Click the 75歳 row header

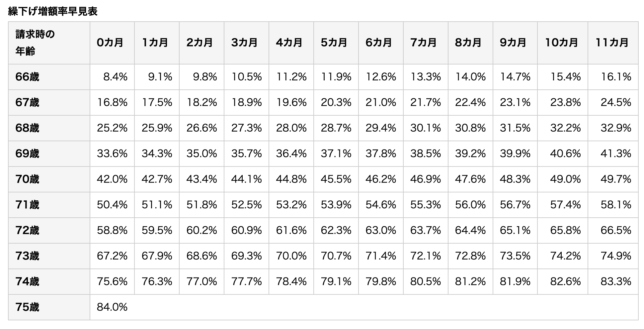(27, 307)
